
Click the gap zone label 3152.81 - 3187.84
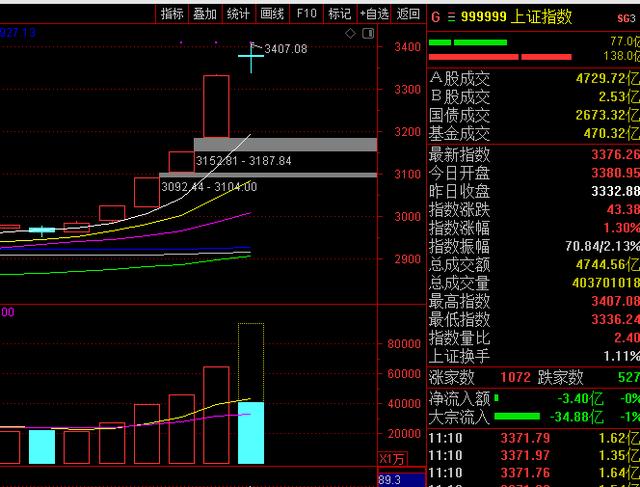(x=244, y=161)
